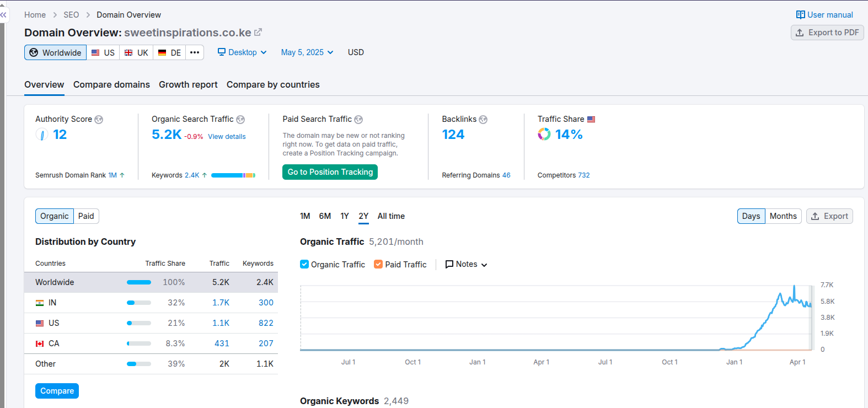This screenshot has width=868, height=408.
Task: Uncheck the Paid Traffic checkbox
Action: 378,264
